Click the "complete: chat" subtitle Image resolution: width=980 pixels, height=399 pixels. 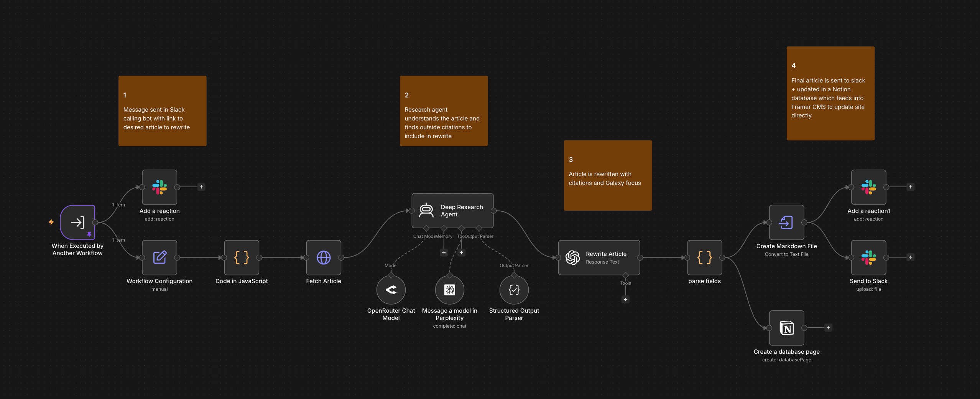click(x=450, y=326)
